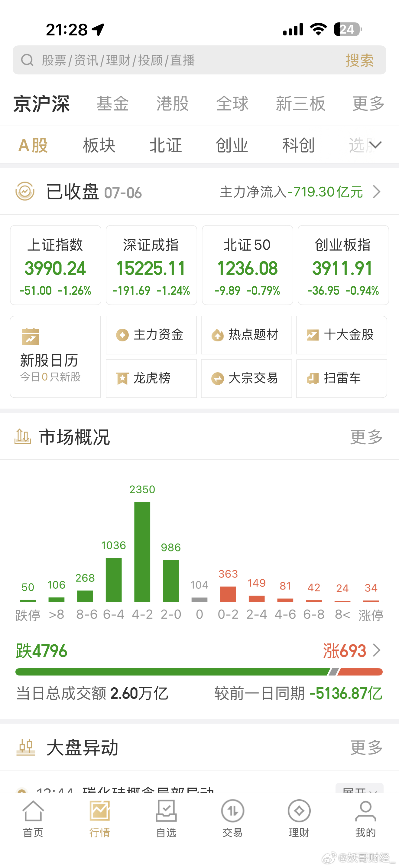The height and width of the screenshot is (868, 399).
Task: Tap the 1036 bar for 6-4 range
Action: 114,580
